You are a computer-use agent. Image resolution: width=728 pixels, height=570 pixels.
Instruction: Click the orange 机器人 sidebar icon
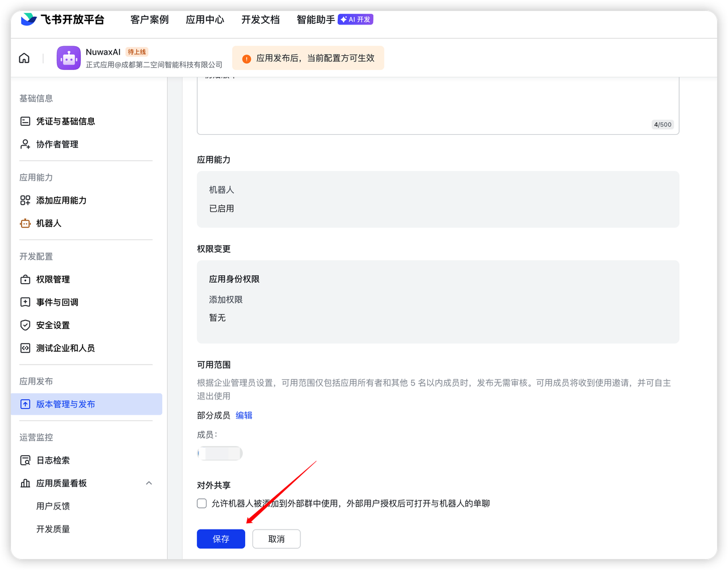26,224
